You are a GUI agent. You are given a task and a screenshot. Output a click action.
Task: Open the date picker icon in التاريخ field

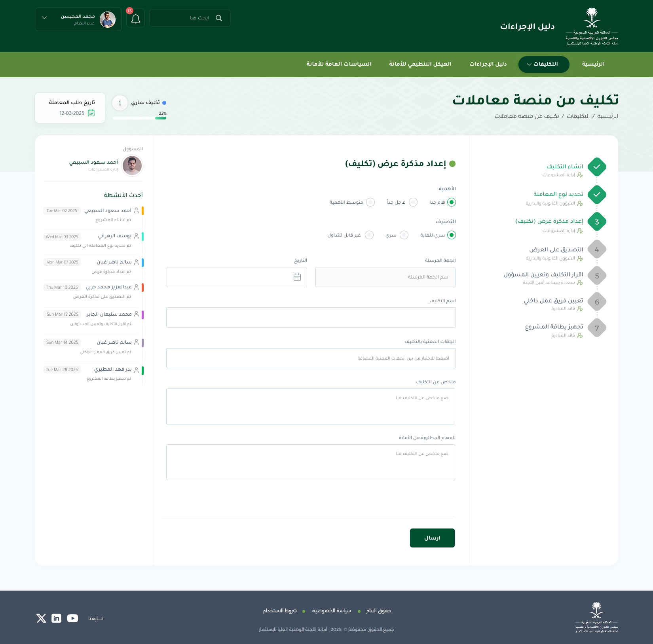point(297,277)
